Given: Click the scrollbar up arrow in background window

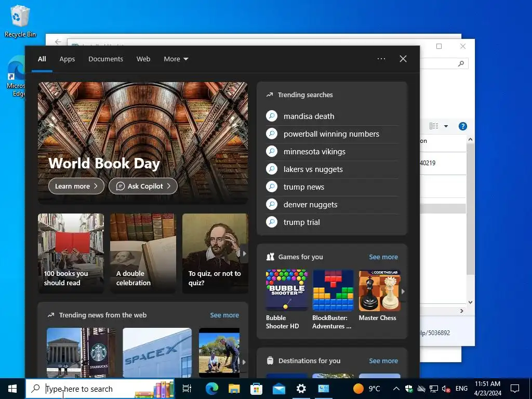Looking at the screenshot, I should pyautogui.click(x=470, y=139).
